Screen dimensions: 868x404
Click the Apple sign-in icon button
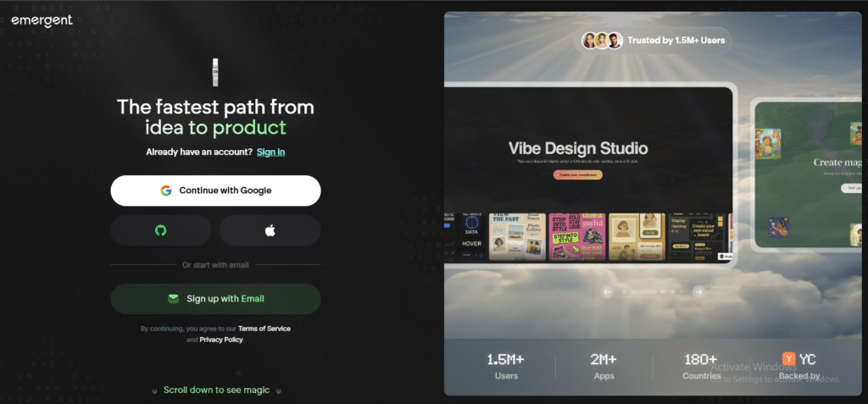point(270,230)
